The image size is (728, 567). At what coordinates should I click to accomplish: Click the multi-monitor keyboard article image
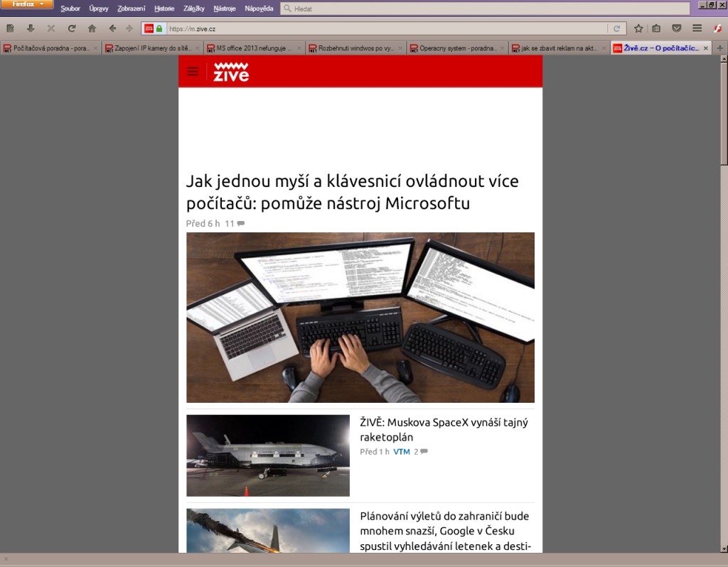[360, 318]
